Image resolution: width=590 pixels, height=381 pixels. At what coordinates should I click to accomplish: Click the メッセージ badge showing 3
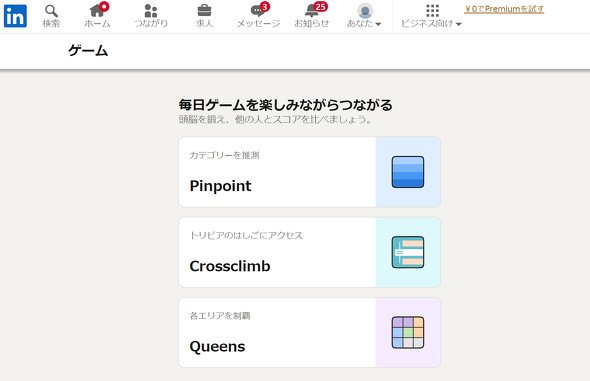(x=265, y=7)
